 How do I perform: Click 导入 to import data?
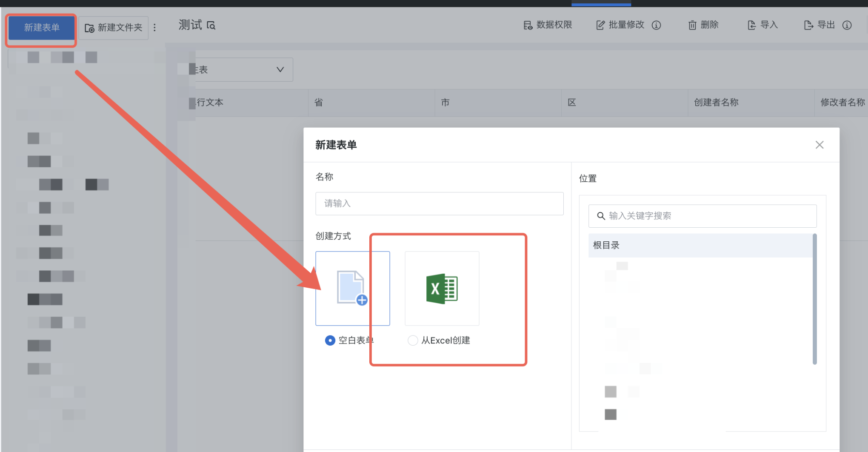tap(762, 25)
